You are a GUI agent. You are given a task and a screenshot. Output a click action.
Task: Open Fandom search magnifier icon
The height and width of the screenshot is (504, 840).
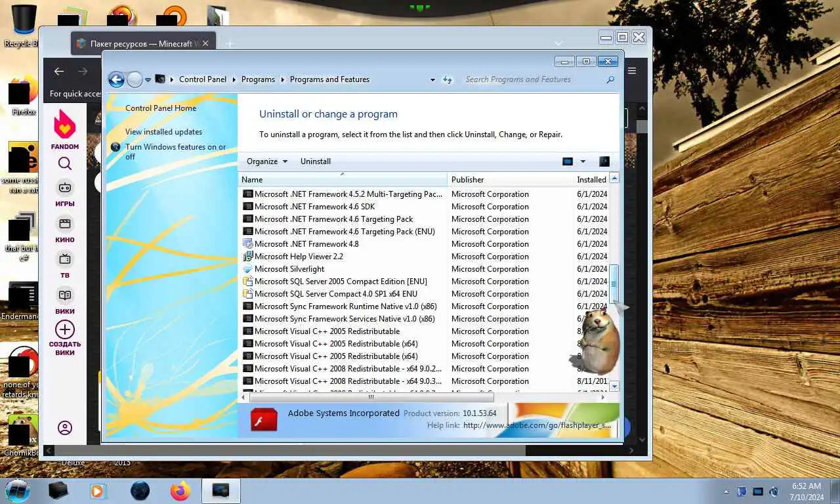click(x=64, y=163)
